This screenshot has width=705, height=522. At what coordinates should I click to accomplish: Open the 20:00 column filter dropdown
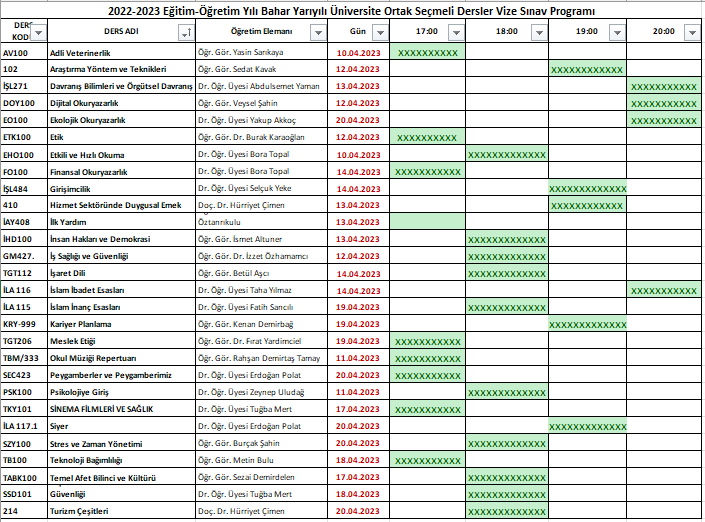click(x=692, y=32)
